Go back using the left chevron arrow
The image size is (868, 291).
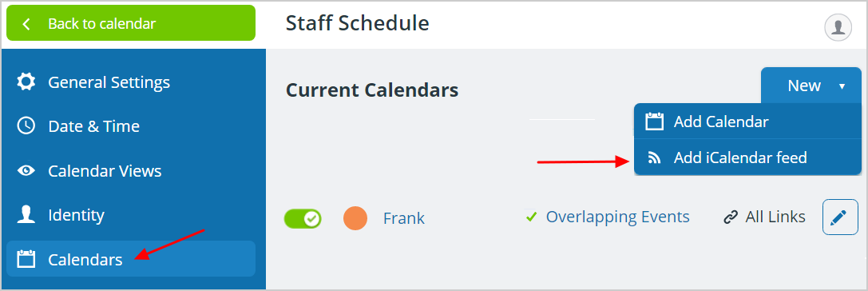(x=26, y=24)
